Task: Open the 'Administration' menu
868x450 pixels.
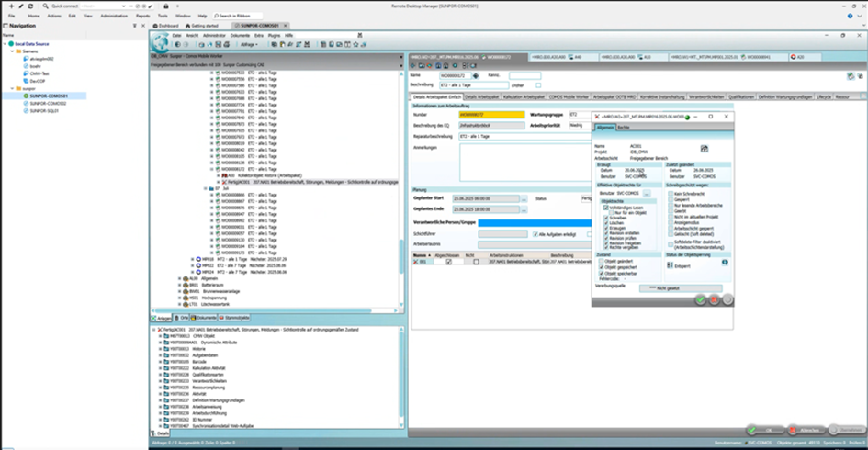Action: 115,16
